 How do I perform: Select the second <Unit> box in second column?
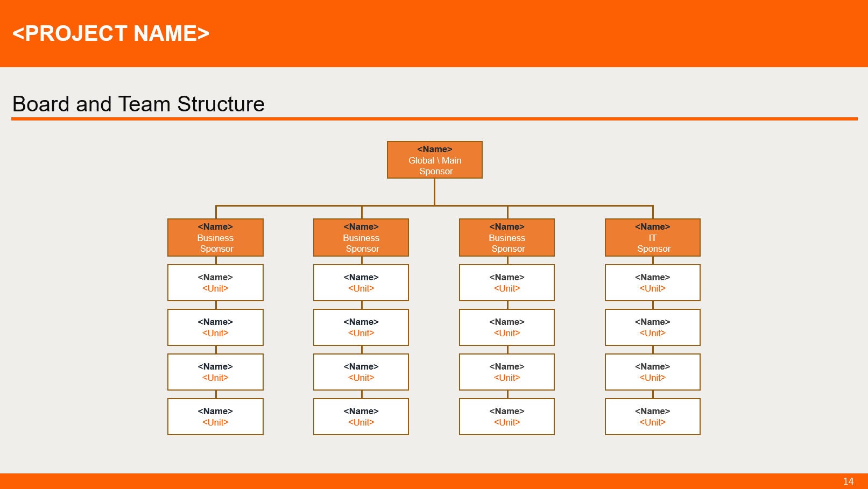tap(361, 327)
